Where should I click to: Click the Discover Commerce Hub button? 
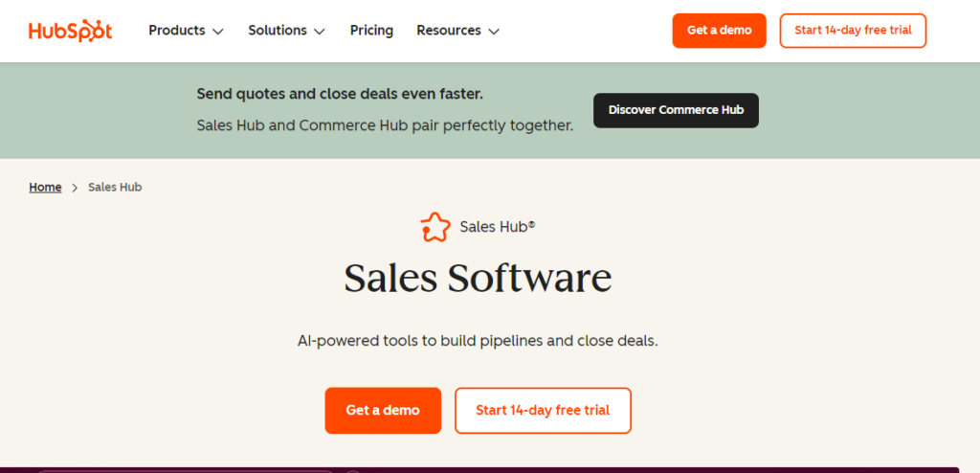677,111
